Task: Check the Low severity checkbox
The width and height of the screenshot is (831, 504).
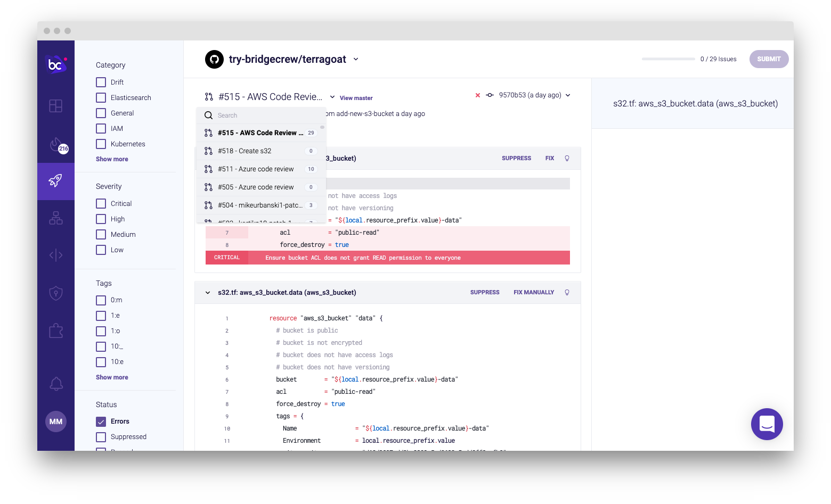Action: point(101,250)
